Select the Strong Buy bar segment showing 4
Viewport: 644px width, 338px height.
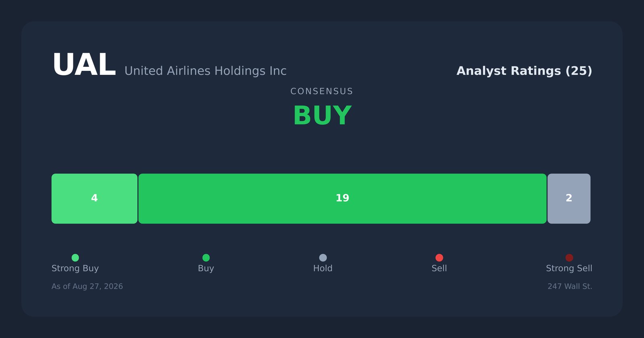[95, 199]
